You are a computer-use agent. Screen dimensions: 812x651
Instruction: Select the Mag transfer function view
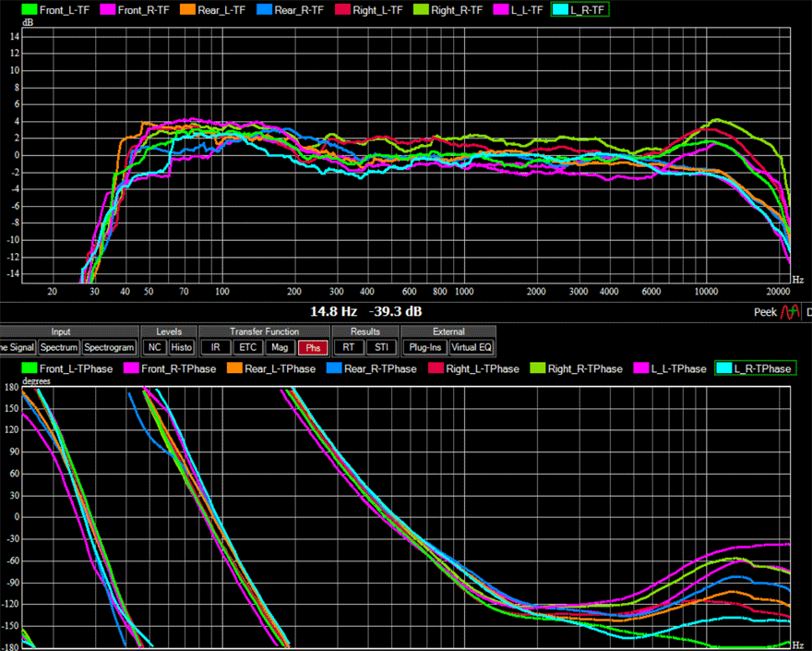(x=280, y=347)
